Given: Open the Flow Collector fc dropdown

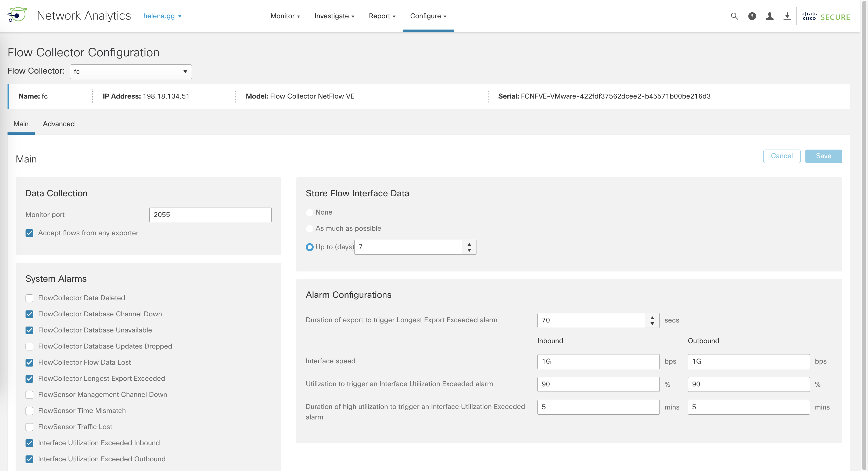Looking at the screenshot, I should click(131, 72).
